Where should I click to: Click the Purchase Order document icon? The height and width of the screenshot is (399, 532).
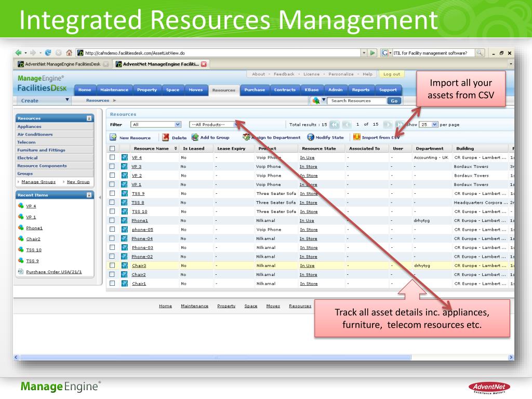(x=21, y=271)
